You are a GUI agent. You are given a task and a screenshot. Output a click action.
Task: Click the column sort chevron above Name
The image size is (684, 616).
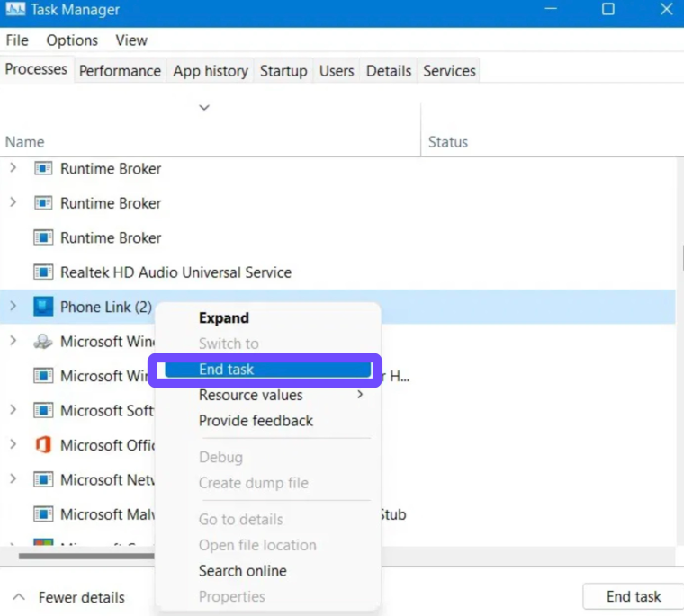204,107
